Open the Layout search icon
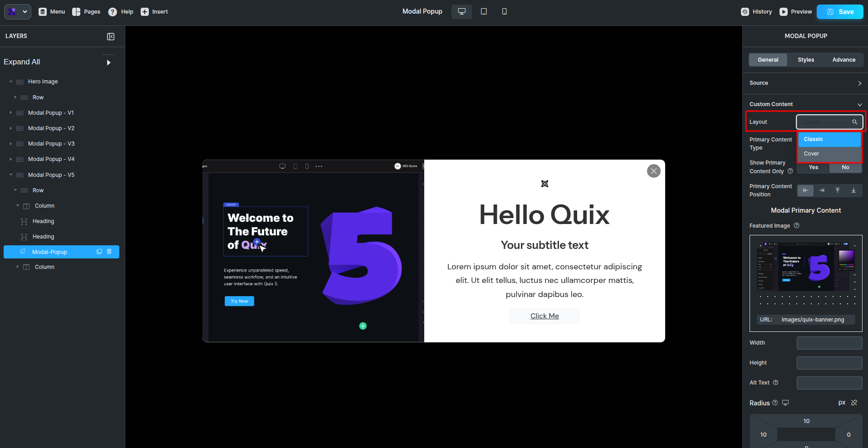The image size is (868, 448). (x=855, y=122)
